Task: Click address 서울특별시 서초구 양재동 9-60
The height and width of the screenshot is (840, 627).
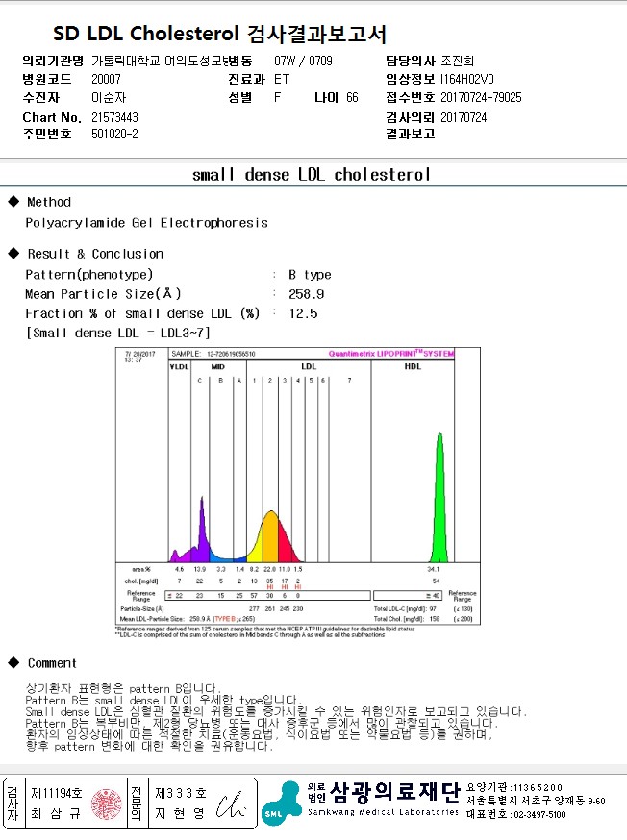Action: (536, 801)
